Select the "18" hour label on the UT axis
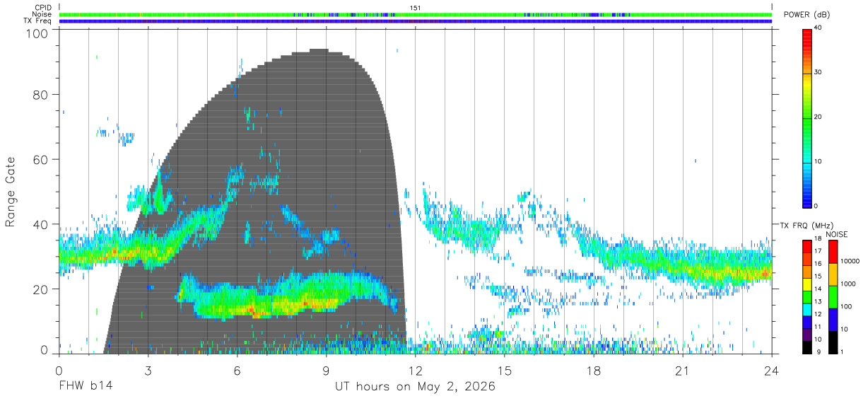This screenshot has height=401, width=868. point(593,371)
